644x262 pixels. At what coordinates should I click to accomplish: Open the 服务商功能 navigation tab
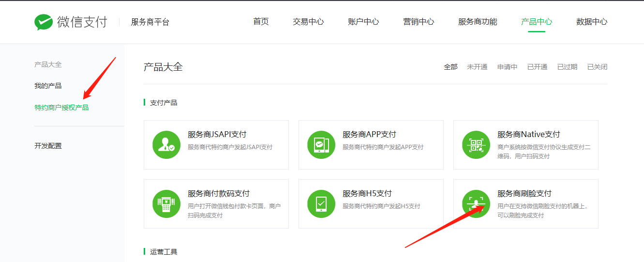point(478,22)
